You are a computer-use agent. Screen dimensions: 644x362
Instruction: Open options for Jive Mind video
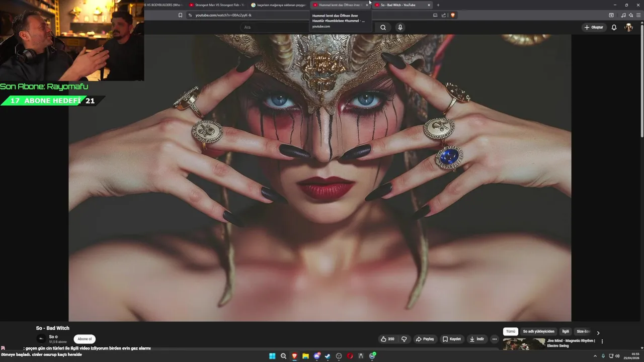point(602,341)
